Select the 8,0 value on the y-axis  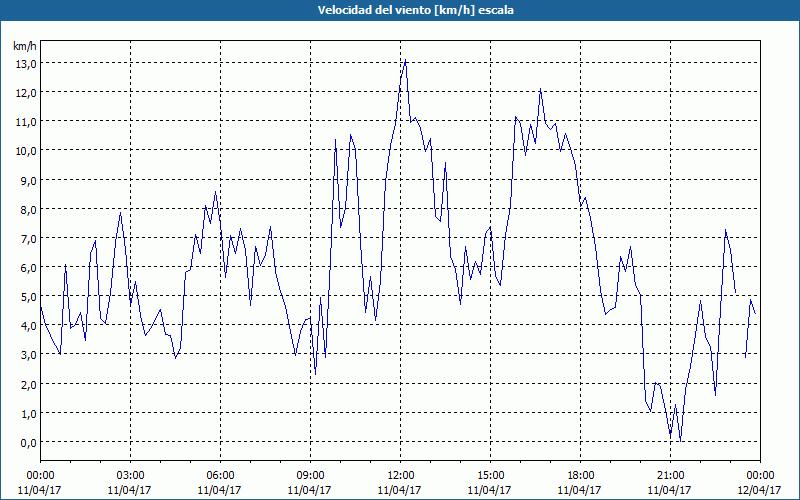click(30, 210)
